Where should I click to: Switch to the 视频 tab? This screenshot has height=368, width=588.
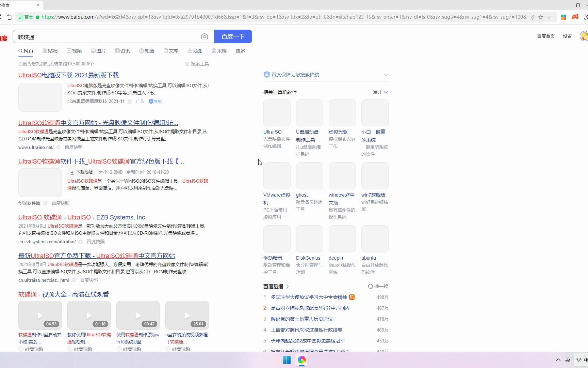coord(74,51)
